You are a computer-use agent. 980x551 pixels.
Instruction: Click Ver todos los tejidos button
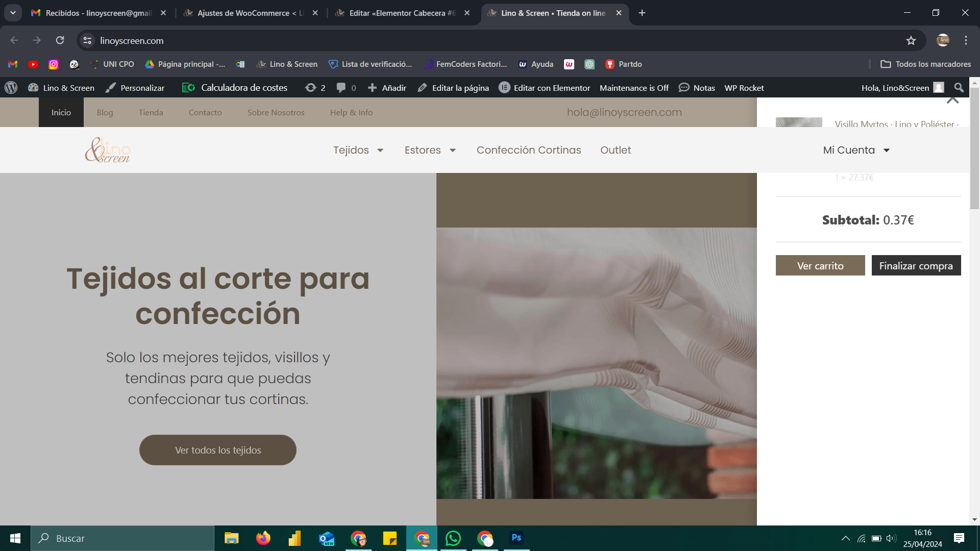coord(218,450)
